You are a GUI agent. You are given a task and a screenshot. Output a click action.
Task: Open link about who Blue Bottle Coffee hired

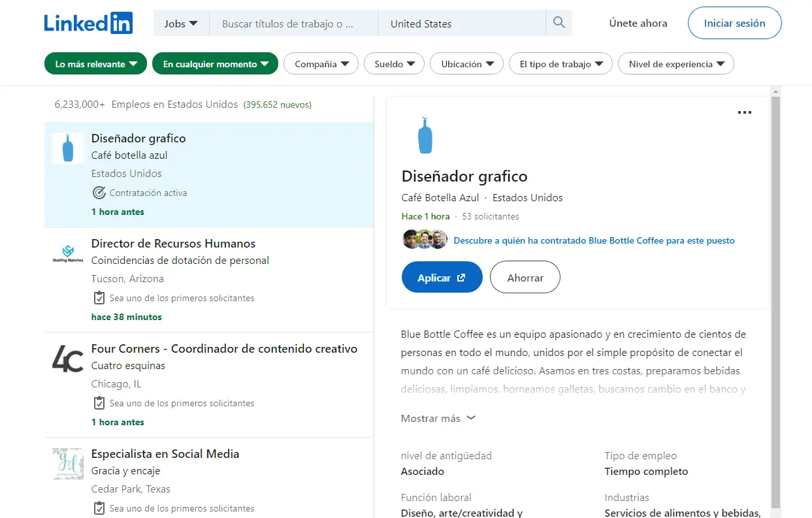coord(594,240)
